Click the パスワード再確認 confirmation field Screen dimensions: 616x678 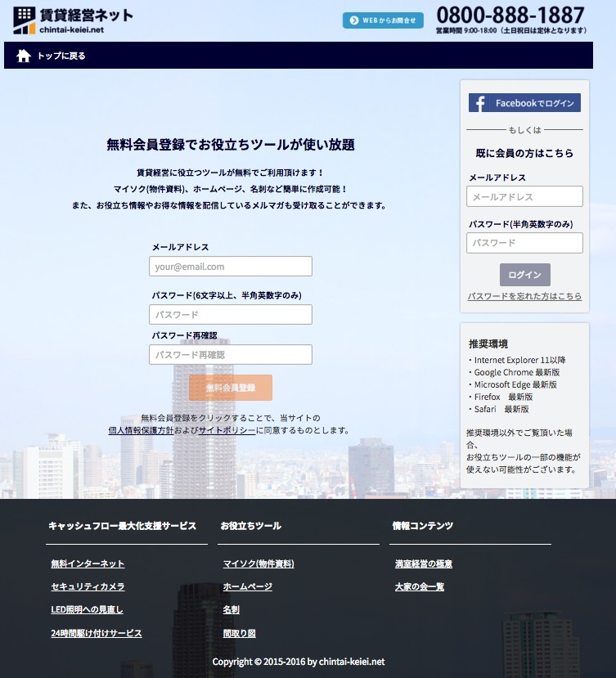tap(230, 355)
